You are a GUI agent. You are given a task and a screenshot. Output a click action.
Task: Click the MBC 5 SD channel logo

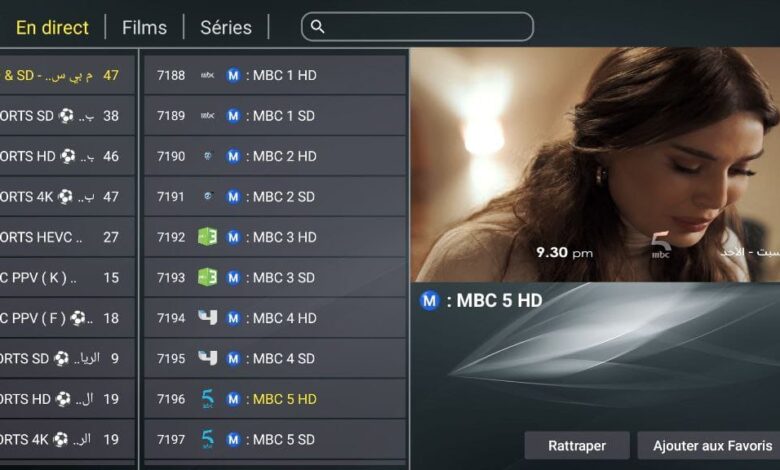coord(207,439)
